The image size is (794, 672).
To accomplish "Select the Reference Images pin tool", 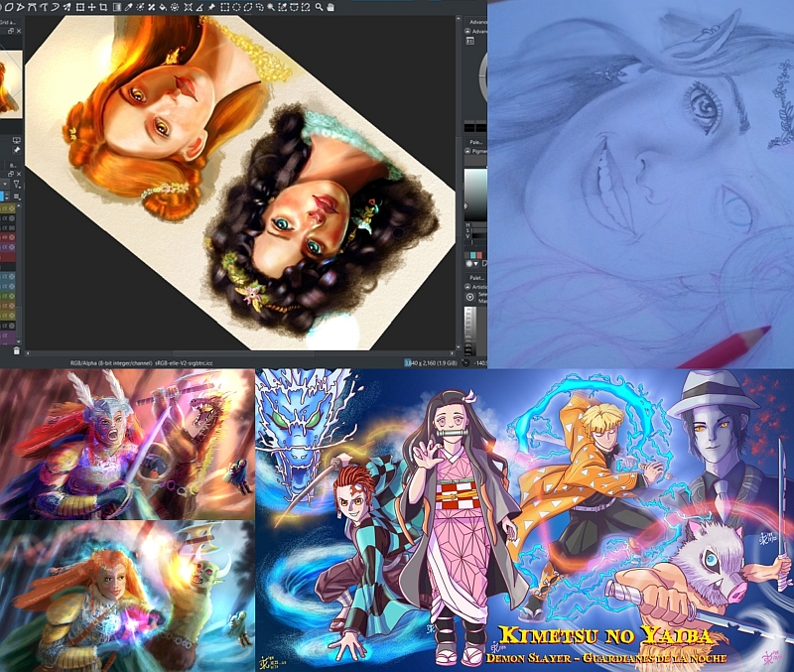I will [x=211, y=7].
